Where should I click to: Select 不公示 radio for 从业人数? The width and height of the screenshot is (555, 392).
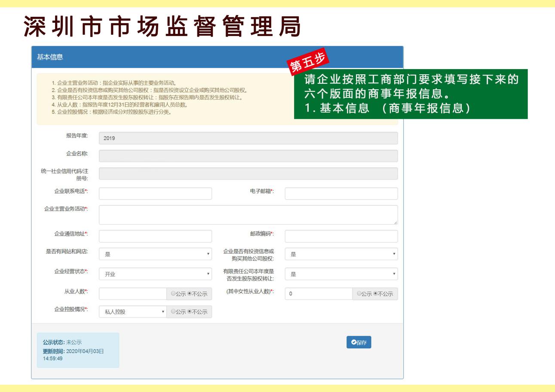click(x=189, y=294)
